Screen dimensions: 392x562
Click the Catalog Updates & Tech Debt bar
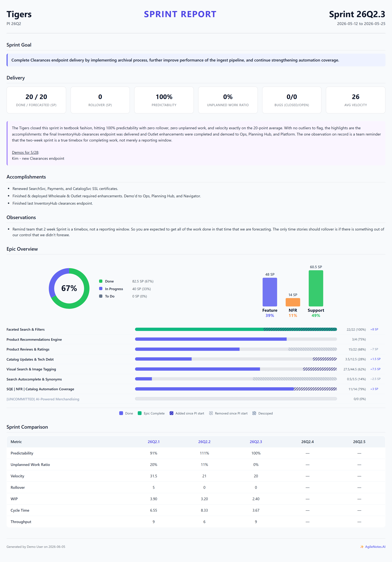pos(236,359)
